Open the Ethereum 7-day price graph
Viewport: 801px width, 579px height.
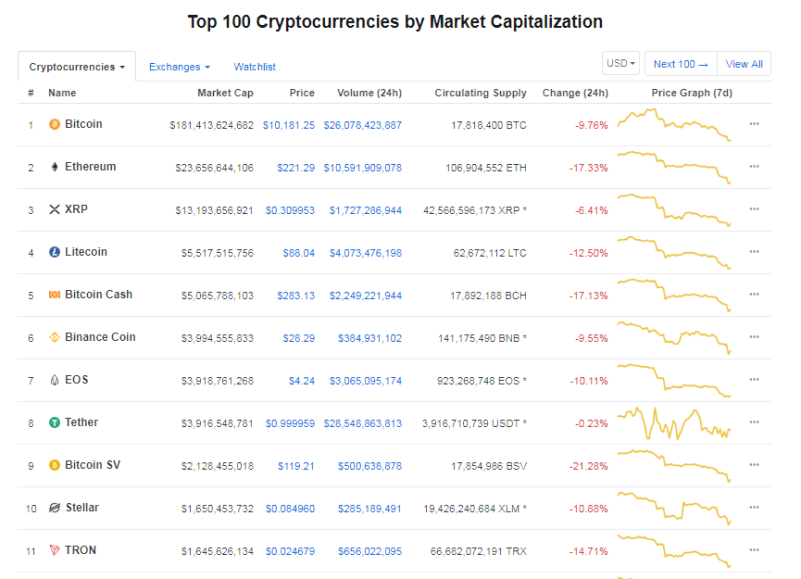coord(674,167)
